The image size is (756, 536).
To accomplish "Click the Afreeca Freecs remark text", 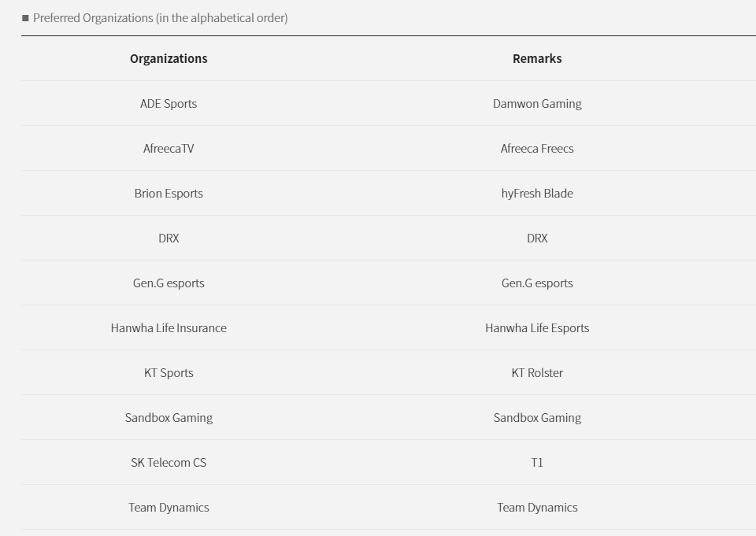I will point(537,148).
